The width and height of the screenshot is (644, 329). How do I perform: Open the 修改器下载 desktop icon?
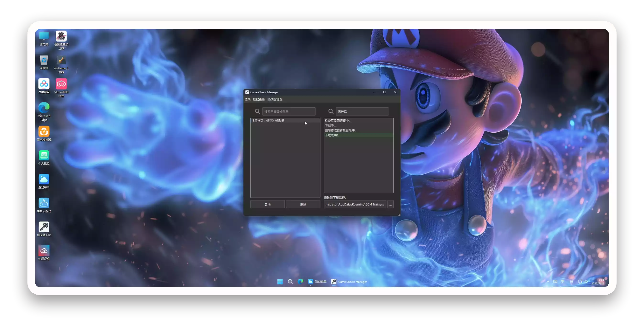click(44, 229)
